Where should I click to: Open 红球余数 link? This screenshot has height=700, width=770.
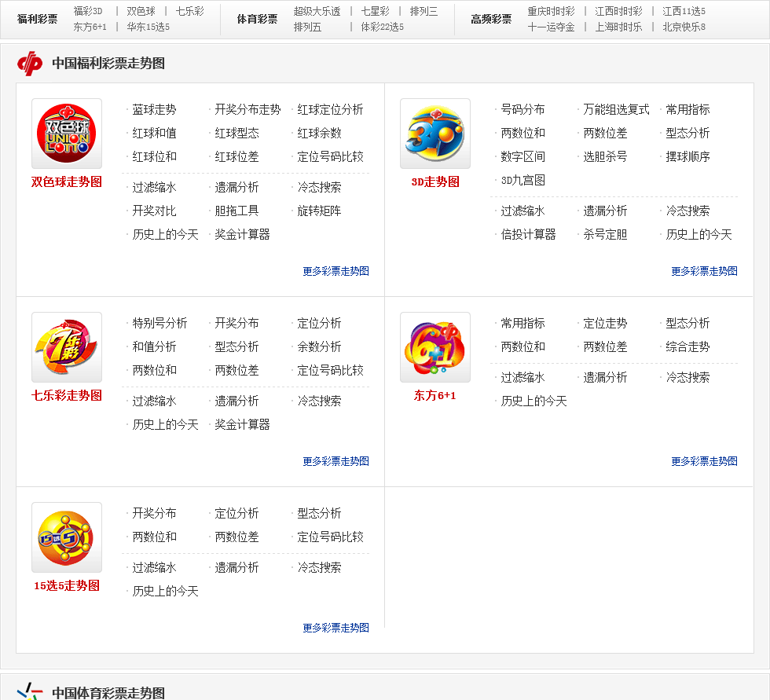319,133
